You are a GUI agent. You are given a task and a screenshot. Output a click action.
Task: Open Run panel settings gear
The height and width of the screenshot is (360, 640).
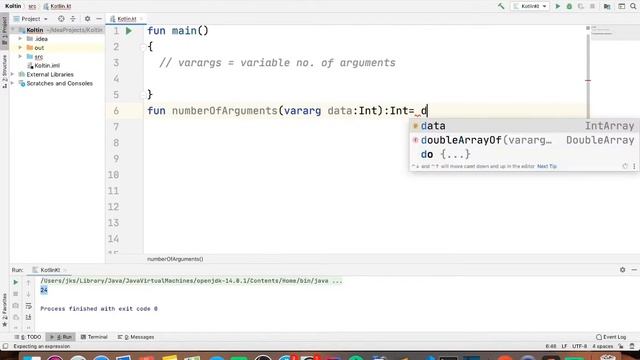pyautogui.click(x=622, y=270)
